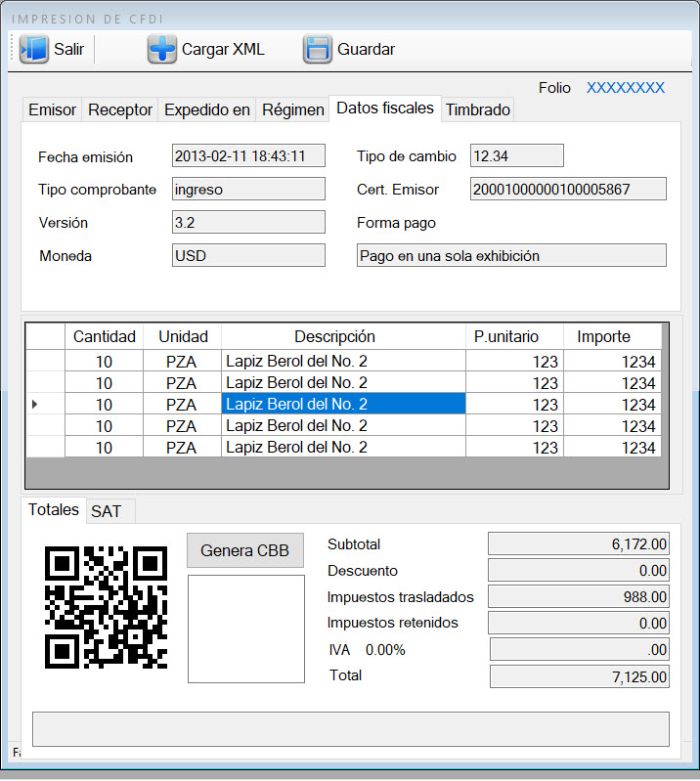Click the Impuestos retenidos amount field
Screen dimensions: 700x781
pyautogui.click(x=579, y=623)
